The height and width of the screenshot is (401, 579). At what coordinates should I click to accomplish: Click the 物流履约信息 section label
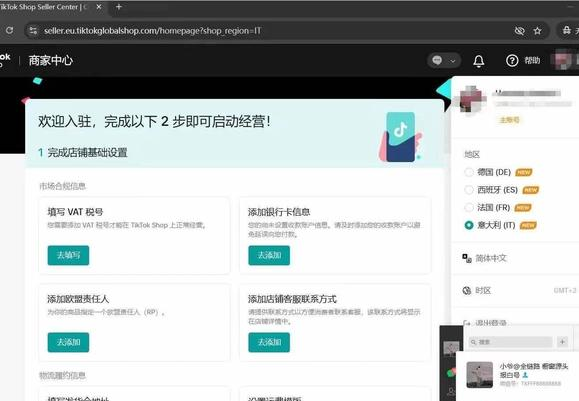coord(62,376)
